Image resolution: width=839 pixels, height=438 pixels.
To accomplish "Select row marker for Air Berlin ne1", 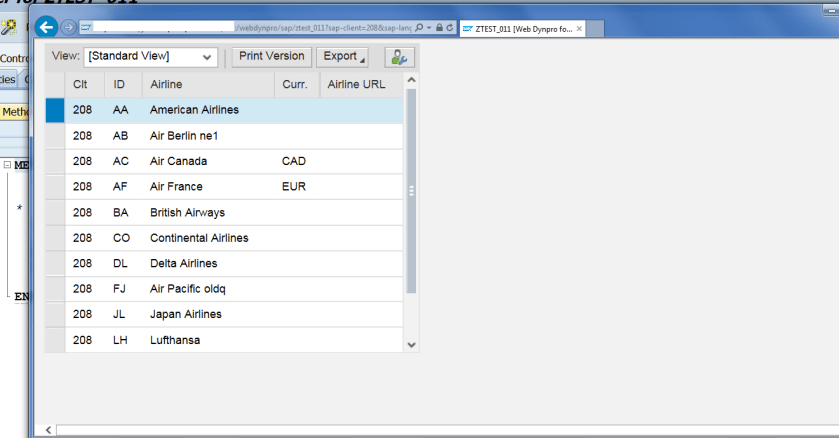I will tap(55, 136).
